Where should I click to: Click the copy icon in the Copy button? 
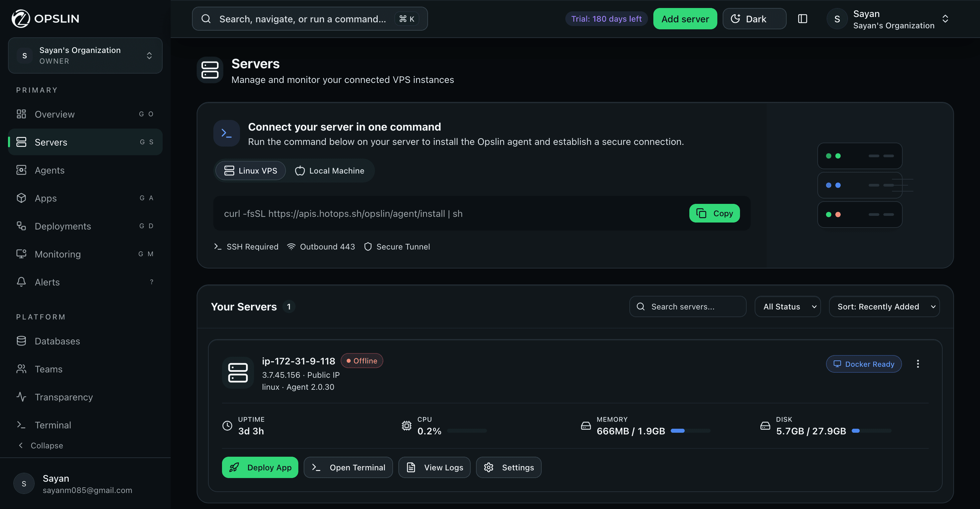(701, 213)
